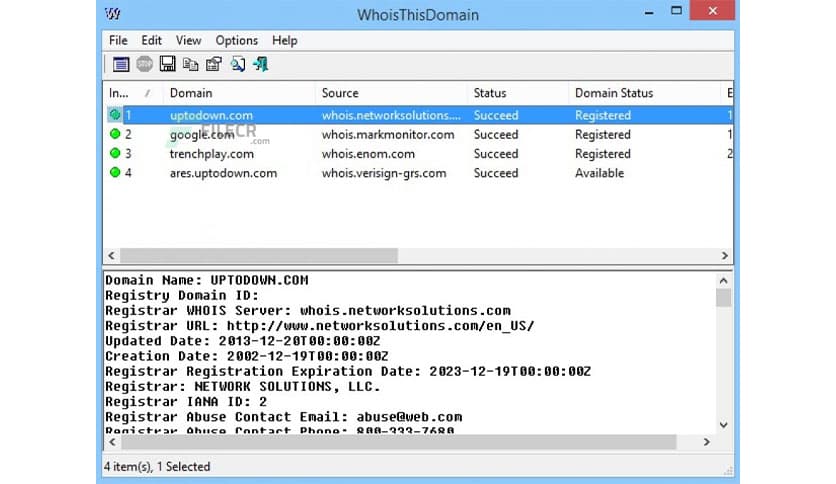The height and width of the screenshot is (484, 836).
Task: Click the Registrar WHOIS Server line
Action: [308, 310]
